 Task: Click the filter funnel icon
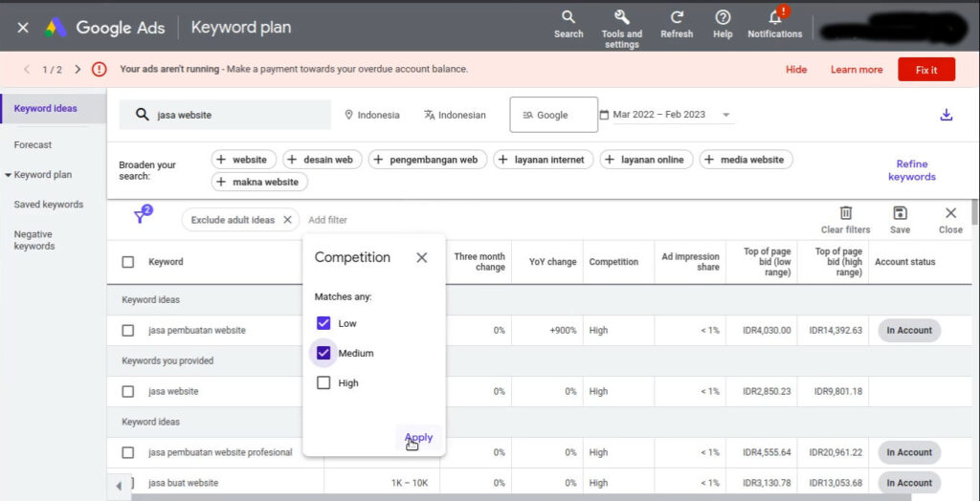(140, 217)
